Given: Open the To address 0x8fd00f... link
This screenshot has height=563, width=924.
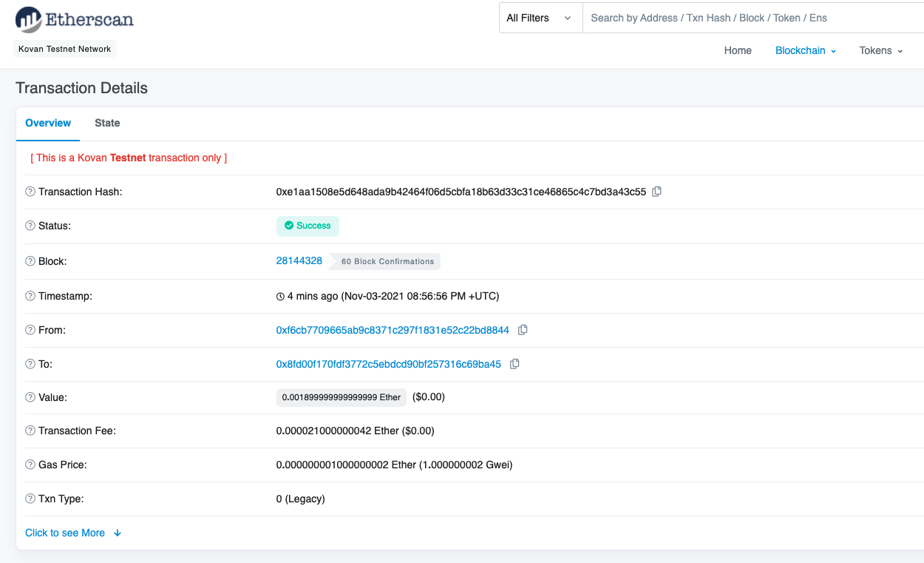Looking at the screenshot, I should pos(389,364).
